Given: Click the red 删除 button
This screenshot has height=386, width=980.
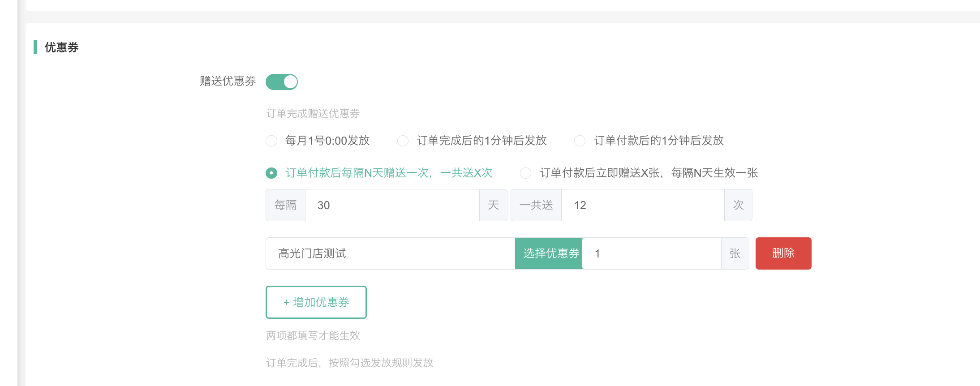Looking at the screenshot, I should pos(783,253).
